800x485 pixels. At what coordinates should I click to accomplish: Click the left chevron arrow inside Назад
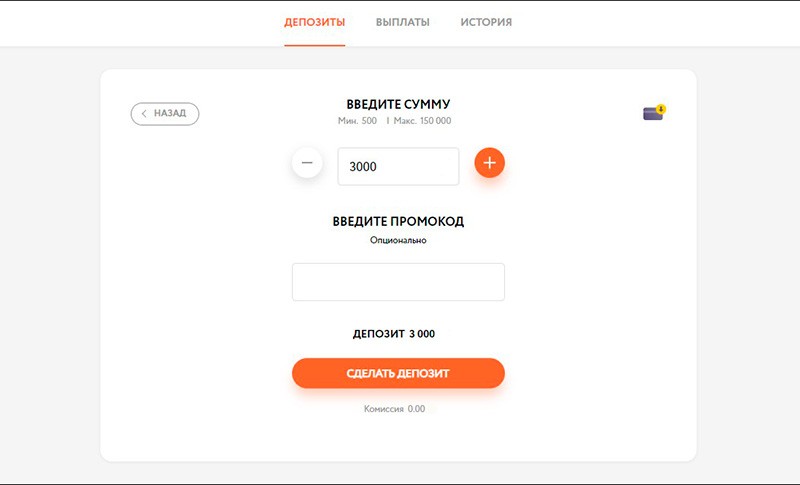point(144,114)
